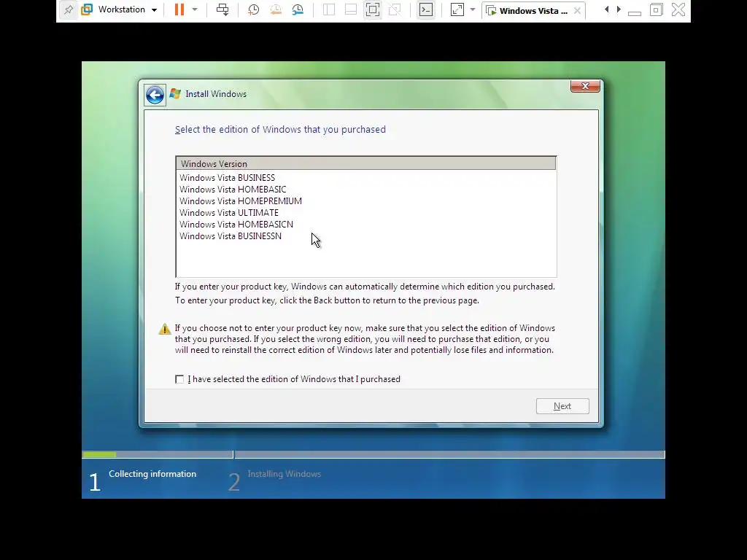
Task: Show or hide the library sidebar
Action: pos(329,9)
